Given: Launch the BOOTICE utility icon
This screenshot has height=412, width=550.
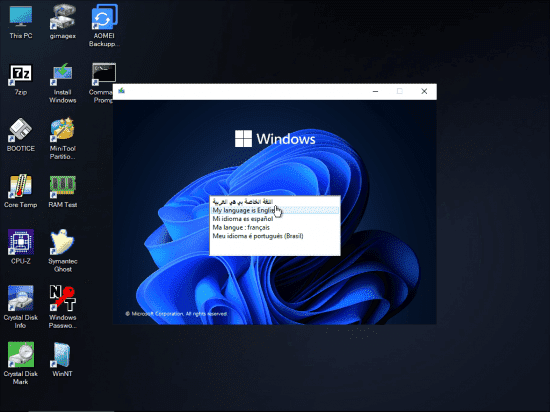Looking at the screenshot, I should tap(21, 135).
